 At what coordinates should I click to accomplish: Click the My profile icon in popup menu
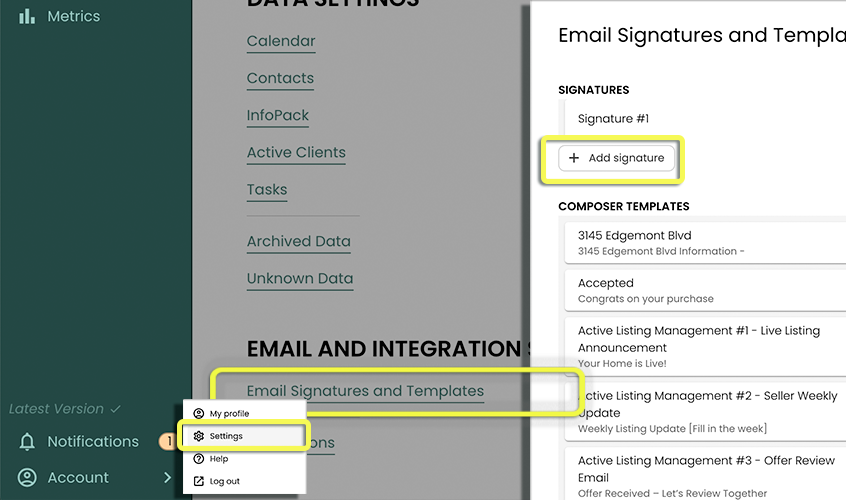pos(198,414)
